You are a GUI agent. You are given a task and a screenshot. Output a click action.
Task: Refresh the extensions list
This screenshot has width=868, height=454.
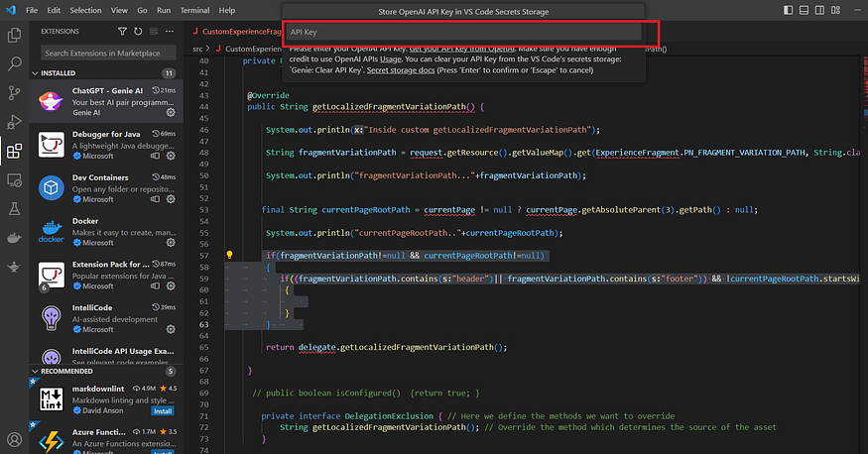(x=138, y=32)
